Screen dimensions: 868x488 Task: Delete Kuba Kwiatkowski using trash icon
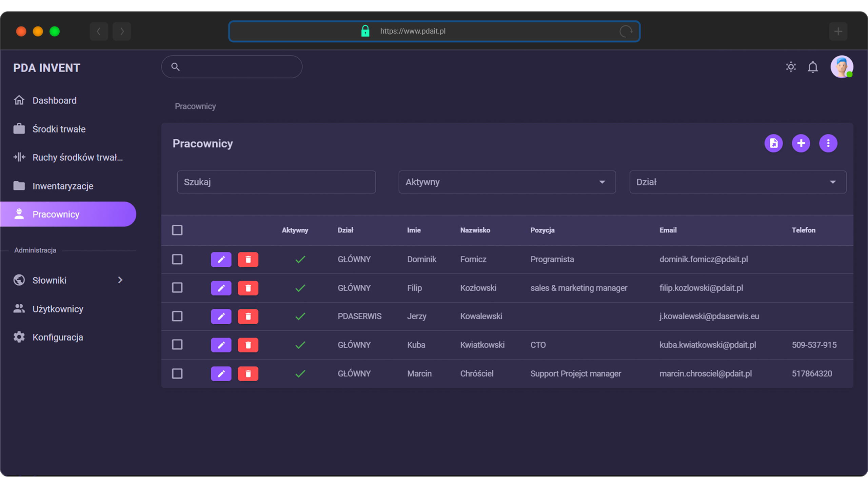pyautogui.click(x=248, y=345)
